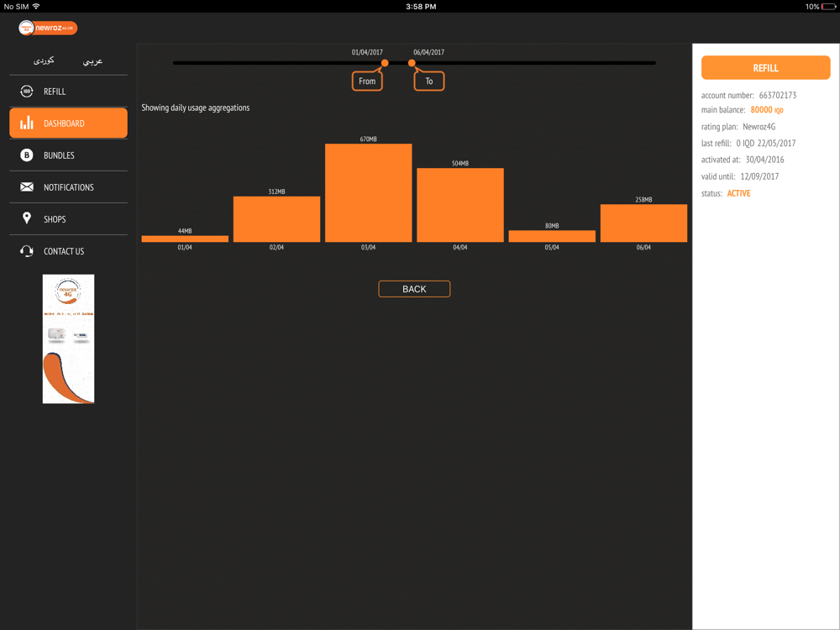Click 'Showing daily usage aggregations' text
840x630 pixels.
click(196, 108)
